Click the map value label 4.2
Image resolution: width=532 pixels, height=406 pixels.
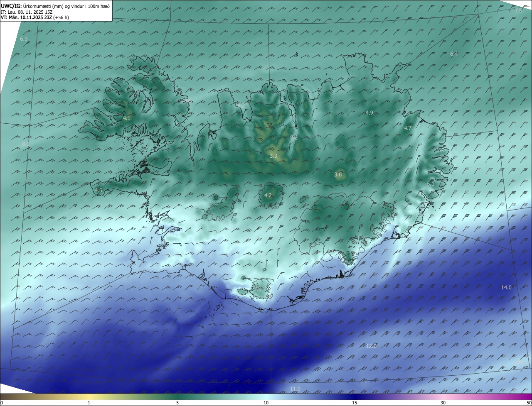tap(268, 196)
